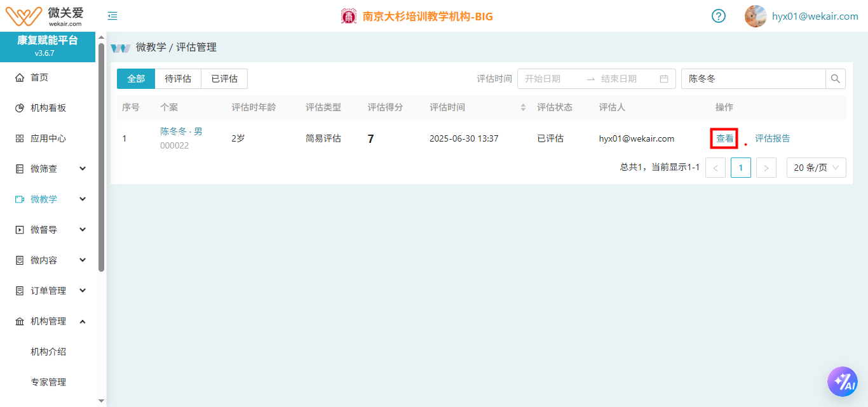Image resolution: width=868 pixels, height=407 pixels.
Task: Click the sidebar scrollbar down arrow
Action: pyautogui.click(x=101, y=401)
